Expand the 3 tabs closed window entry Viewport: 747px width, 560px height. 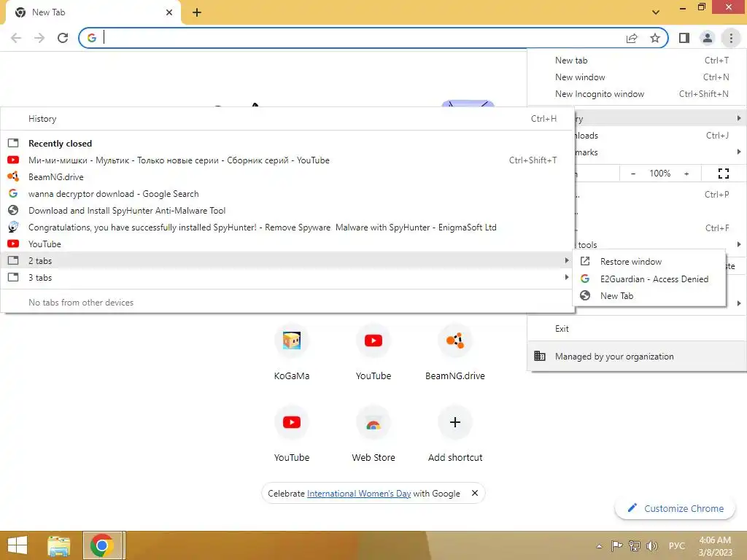287,278
